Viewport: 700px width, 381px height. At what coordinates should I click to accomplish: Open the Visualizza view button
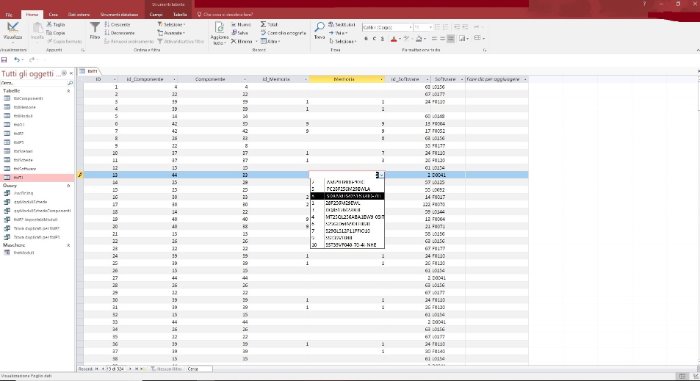pos(12,30)
